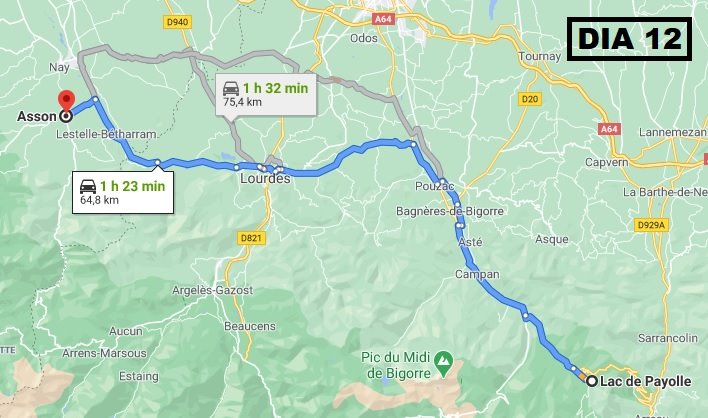Click the Bagnères-de-Bigorre town label
Image resolution: width=708 pixels, height=418 pixels.
pyautogui.click(x=450, y=211)
